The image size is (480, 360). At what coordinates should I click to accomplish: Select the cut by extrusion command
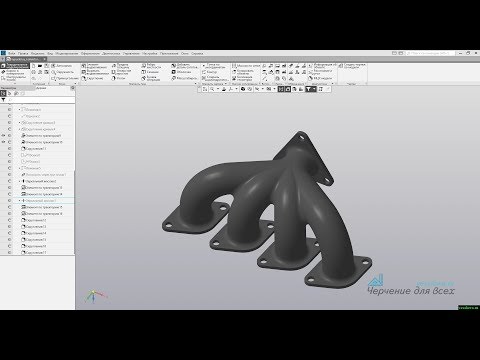tap(94, 72)
